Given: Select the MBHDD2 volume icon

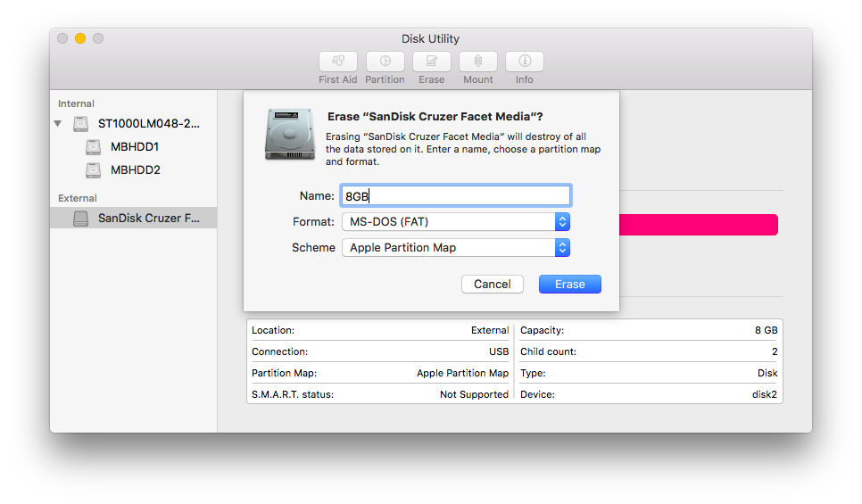Looking at the screenshot, I should (93, 170).
